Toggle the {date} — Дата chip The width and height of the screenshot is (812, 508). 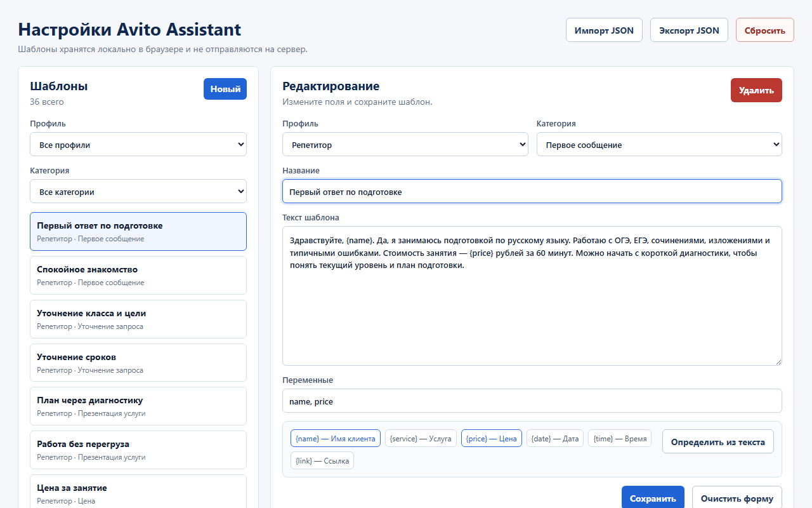pyautogui.click(x=555, y=438)
